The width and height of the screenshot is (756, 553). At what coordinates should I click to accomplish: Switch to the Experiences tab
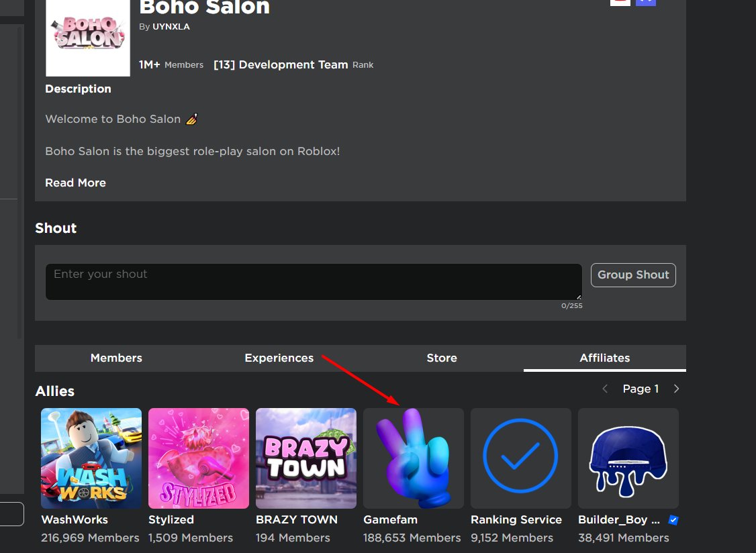(x=279, y=358)
